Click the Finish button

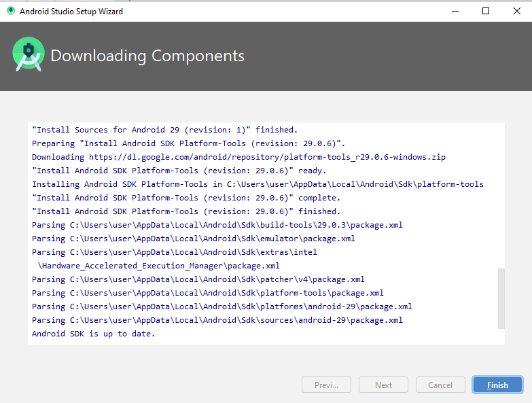497,385
